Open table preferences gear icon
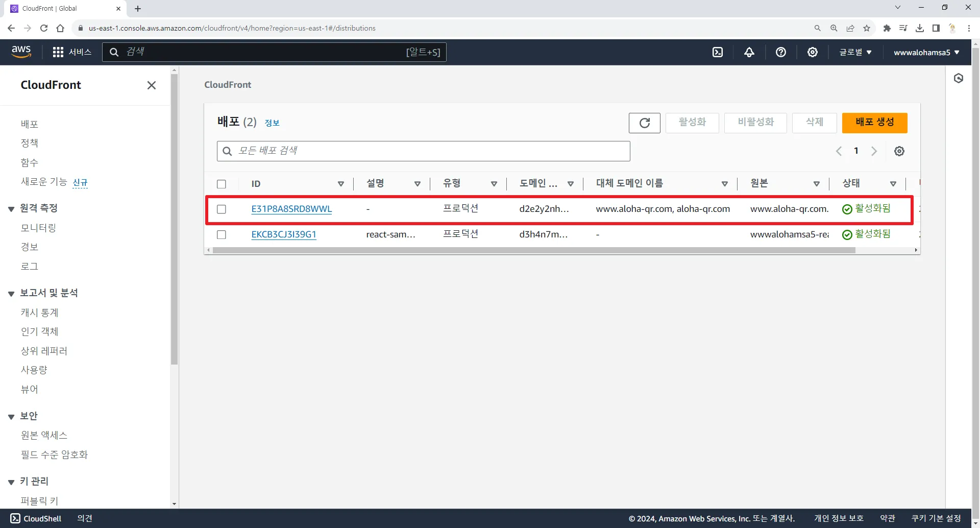Image resolution: width=980 pixels, height=528 pixels. tap(899, 151)
